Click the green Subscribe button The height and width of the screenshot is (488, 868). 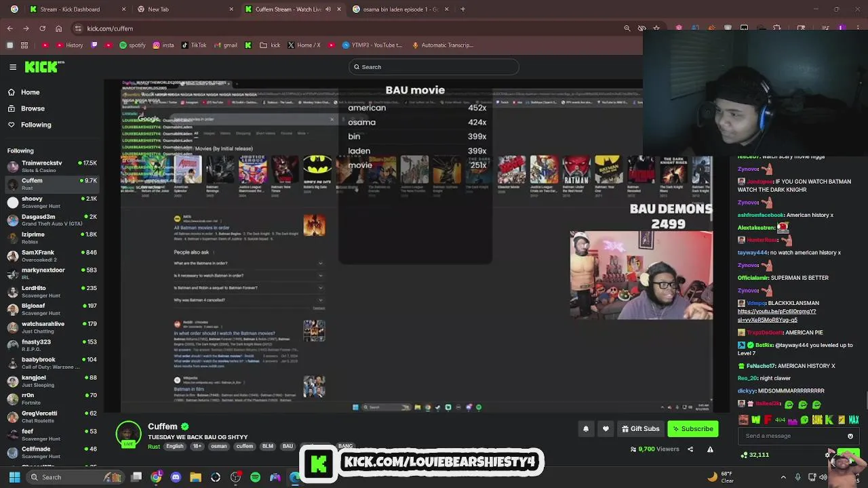point(692,429)
